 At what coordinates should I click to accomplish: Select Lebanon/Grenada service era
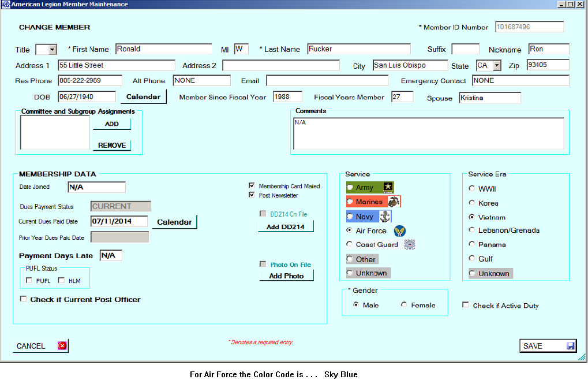pyautogui.click(x=472, y=230)
